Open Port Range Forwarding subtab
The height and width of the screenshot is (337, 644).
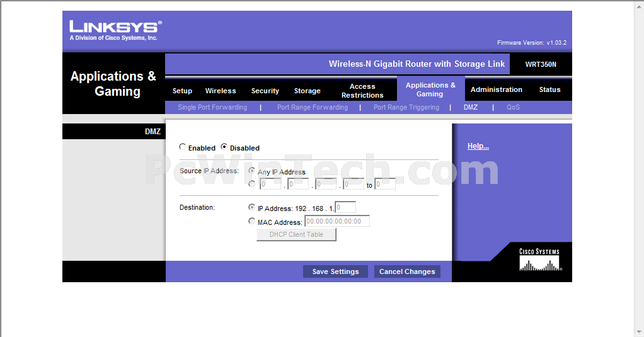pos(313,107)
